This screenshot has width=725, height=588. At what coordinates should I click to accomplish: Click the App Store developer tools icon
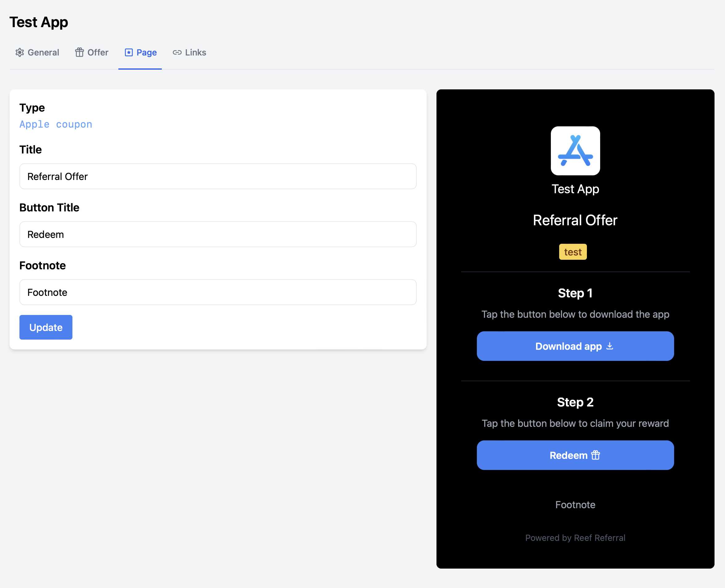coord(574,151)
